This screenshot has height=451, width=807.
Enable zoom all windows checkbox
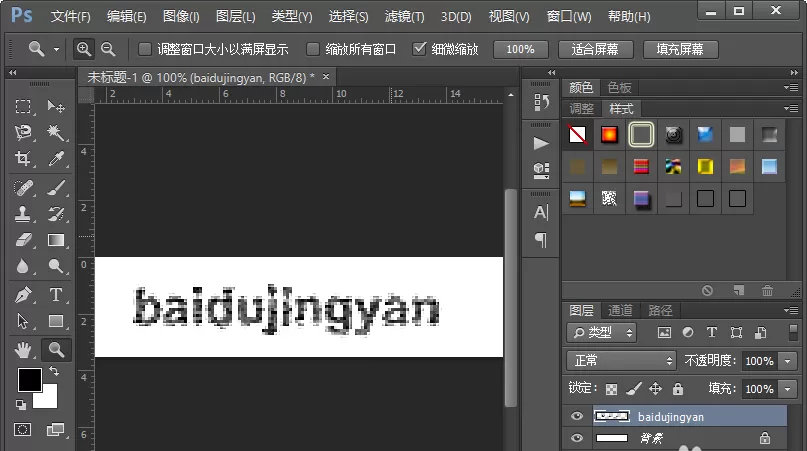312,49
